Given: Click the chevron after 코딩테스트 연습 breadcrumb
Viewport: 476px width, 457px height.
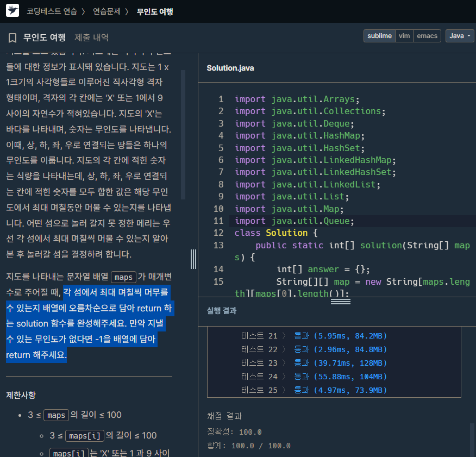Looking at the screenshot, I should 83,12.
